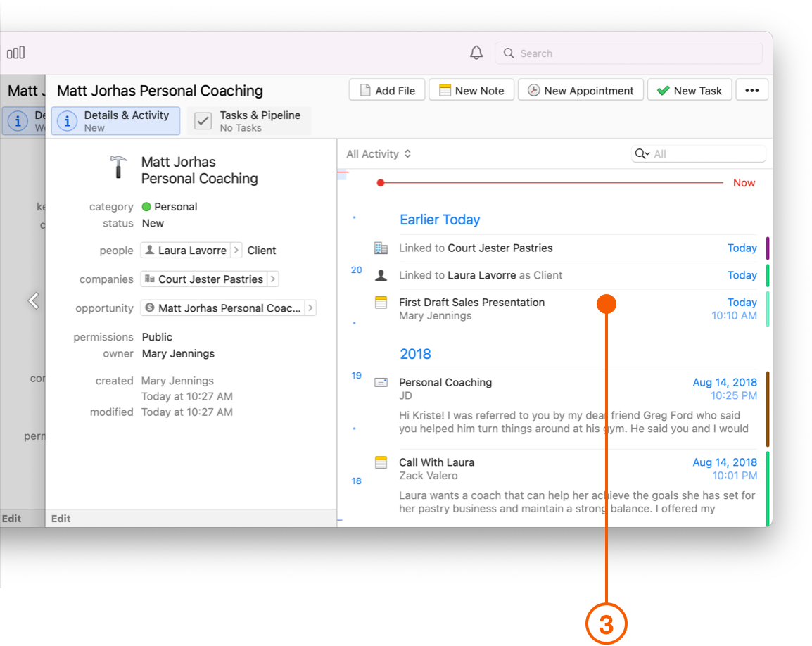Click the Tasks & Pipeline checkmark icon
812x646 pixels.
pyautogui.click(x=203, y=121)
